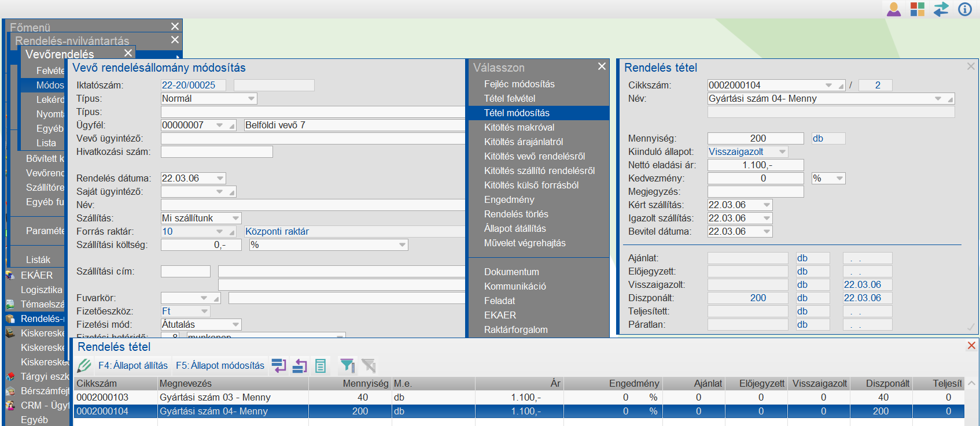Click the Vevő ügyintéző input field
This screenshot has height=426, width=980.
[313, 139]
